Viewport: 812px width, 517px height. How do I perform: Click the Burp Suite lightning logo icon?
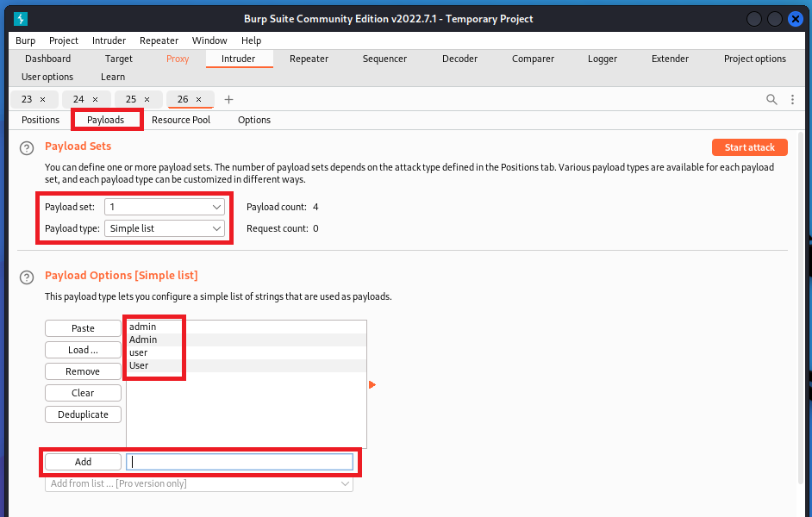point(21,19)
